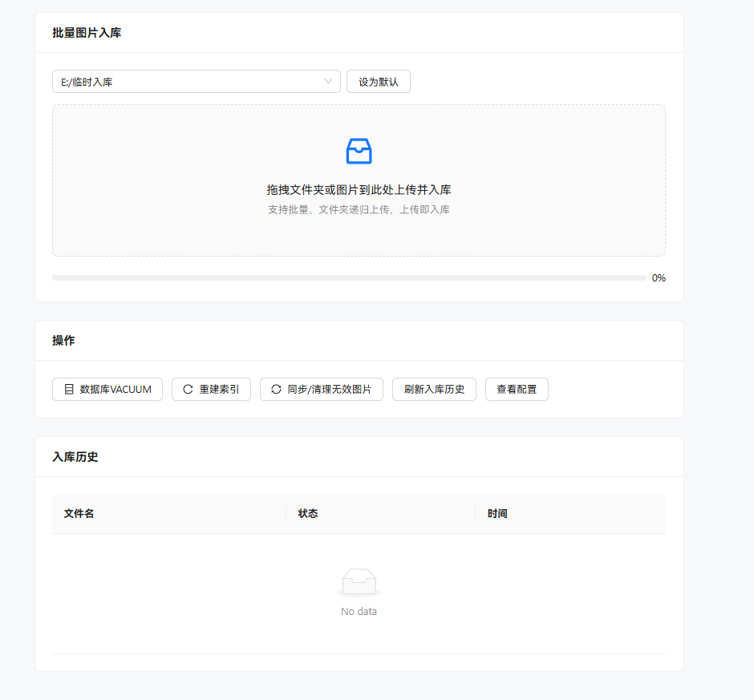754x700 pixels.
Task: Trigger the 重建索引 reindex action
Action: [211, 389]
